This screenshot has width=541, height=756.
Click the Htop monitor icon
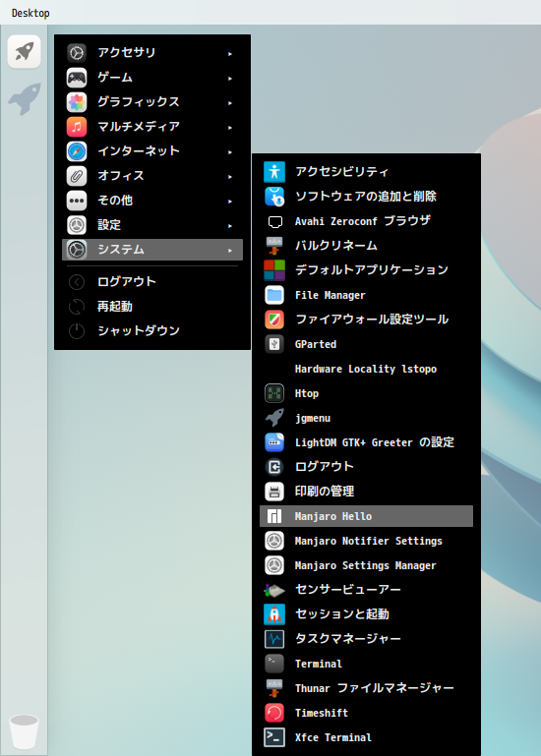pos(274,393)
